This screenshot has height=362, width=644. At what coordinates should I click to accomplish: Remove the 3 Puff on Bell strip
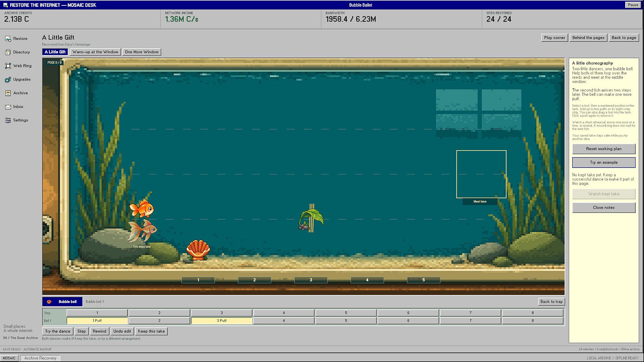point(221,321)
